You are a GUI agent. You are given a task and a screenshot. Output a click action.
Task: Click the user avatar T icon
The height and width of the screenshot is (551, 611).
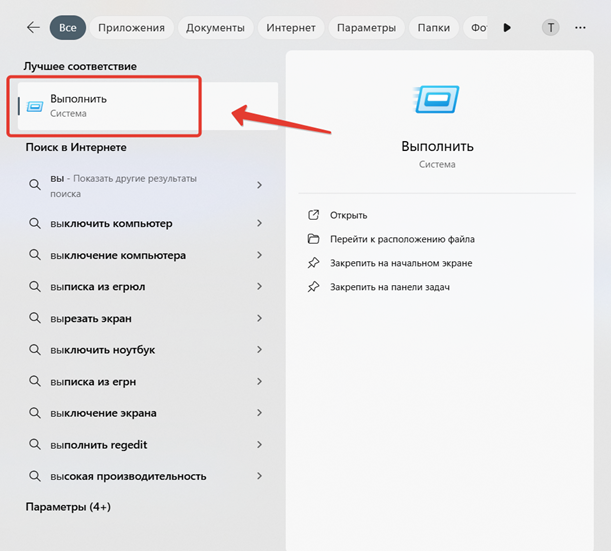(x=551, y=28)
